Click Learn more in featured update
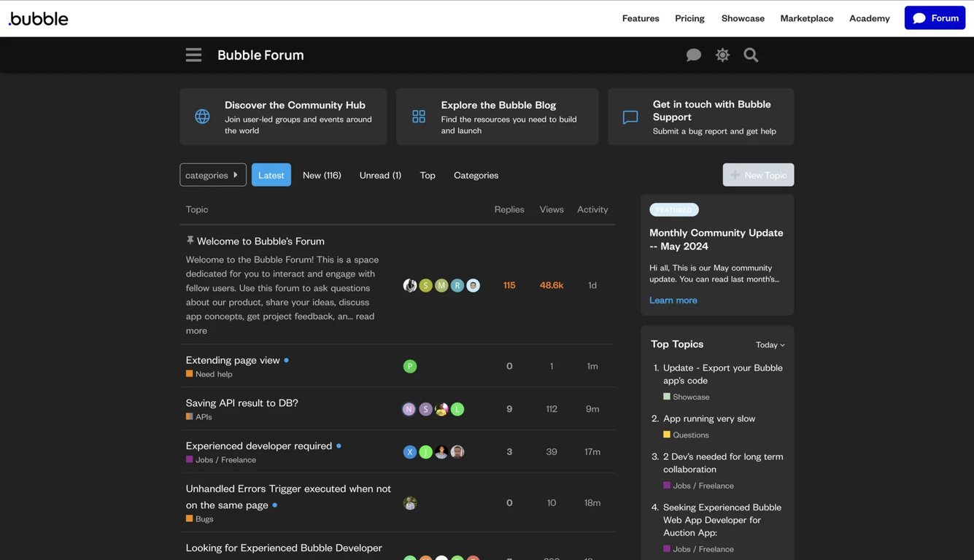The height and width of the screenshot is (560, 974). click(x=673, y=300)
